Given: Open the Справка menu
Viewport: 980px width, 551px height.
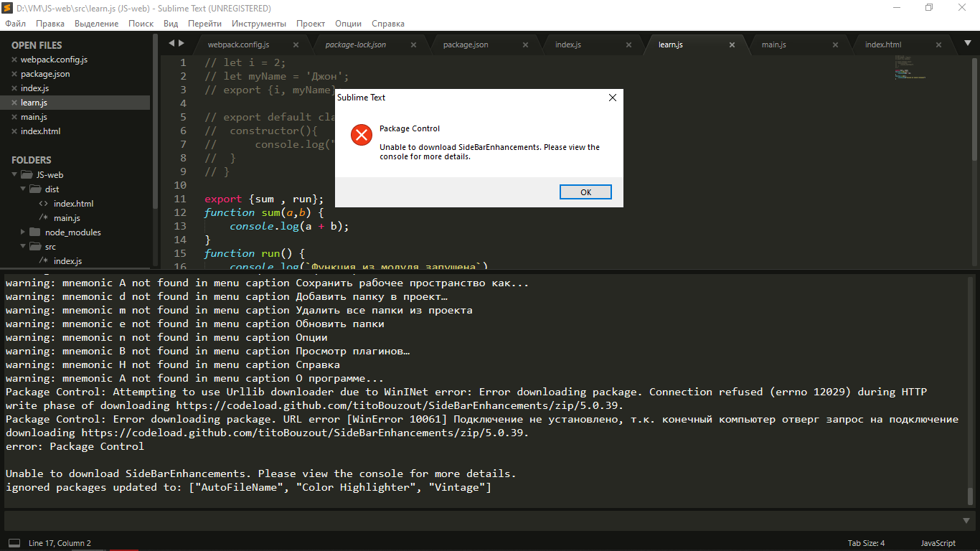Looking at the screenshot, I should pyautogui.click(x=388, y=24).
